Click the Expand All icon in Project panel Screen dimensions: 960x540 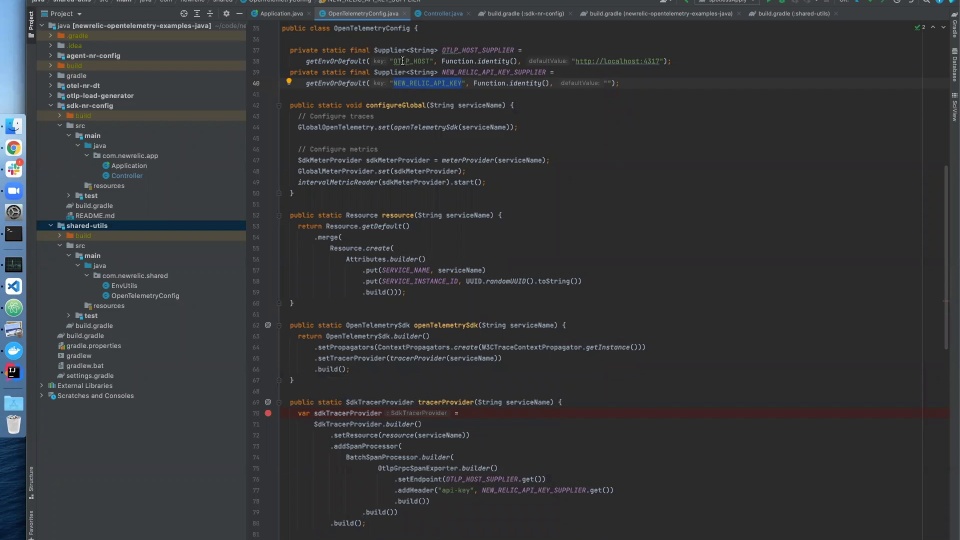click(197, 13)
